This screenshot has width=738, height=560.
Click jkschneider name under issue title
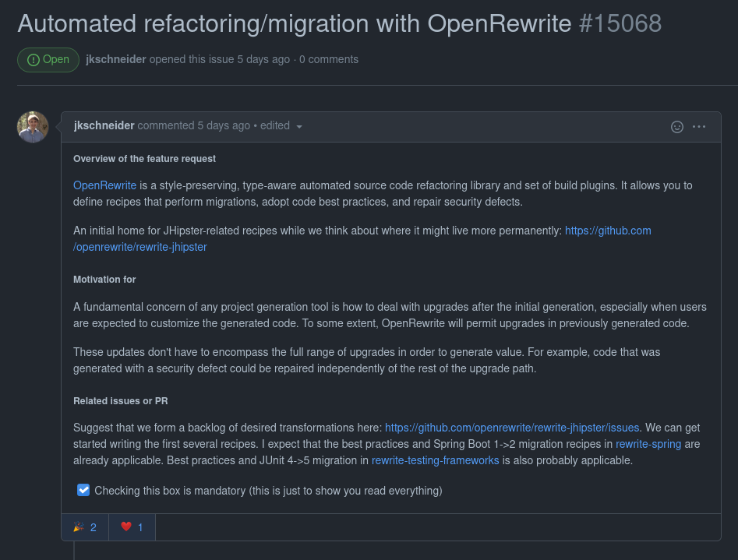(x=116, y=59)
